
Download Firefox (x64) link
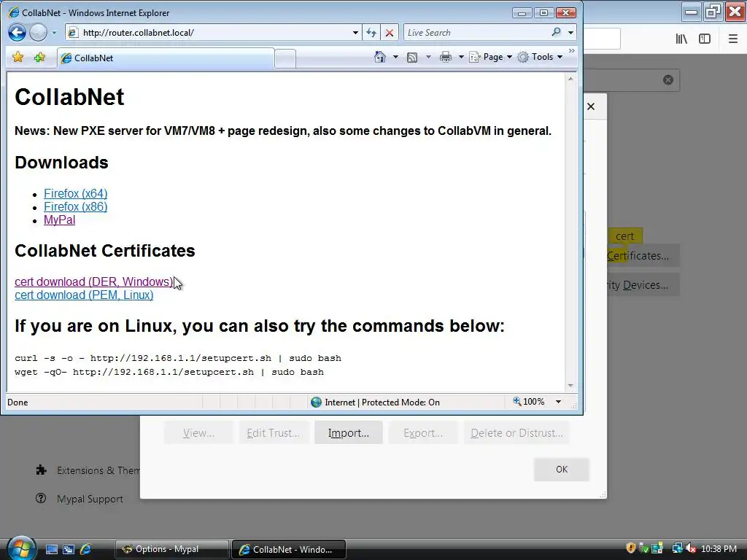pos(75,193)
